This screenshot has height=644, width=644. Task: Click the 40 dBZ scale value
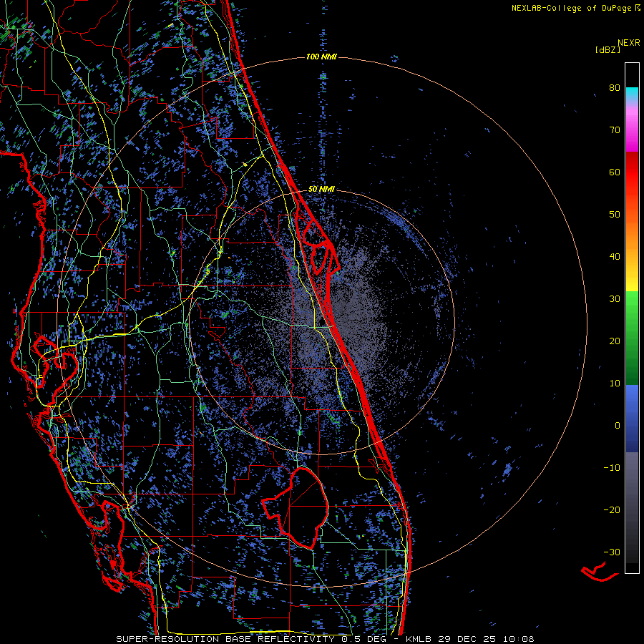coord(615,257)
